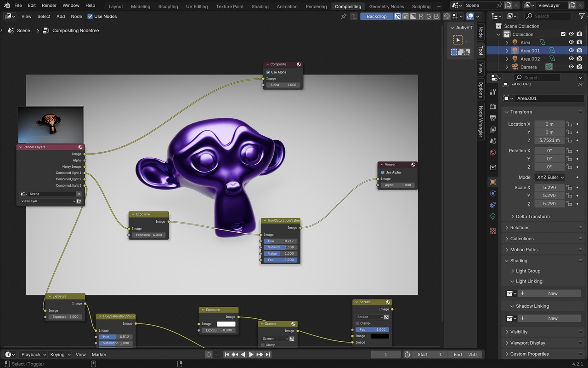Open the World properties tab icon
The image size is (588, 368).
coord(493,153)
